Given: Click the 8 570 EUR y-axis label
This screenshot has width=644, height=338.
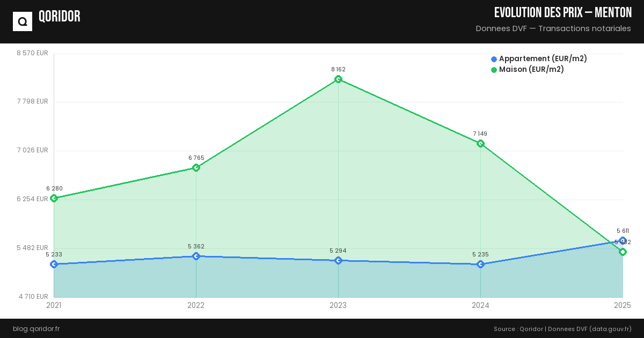Looking at the screenshot, I should tap(32, 53).
